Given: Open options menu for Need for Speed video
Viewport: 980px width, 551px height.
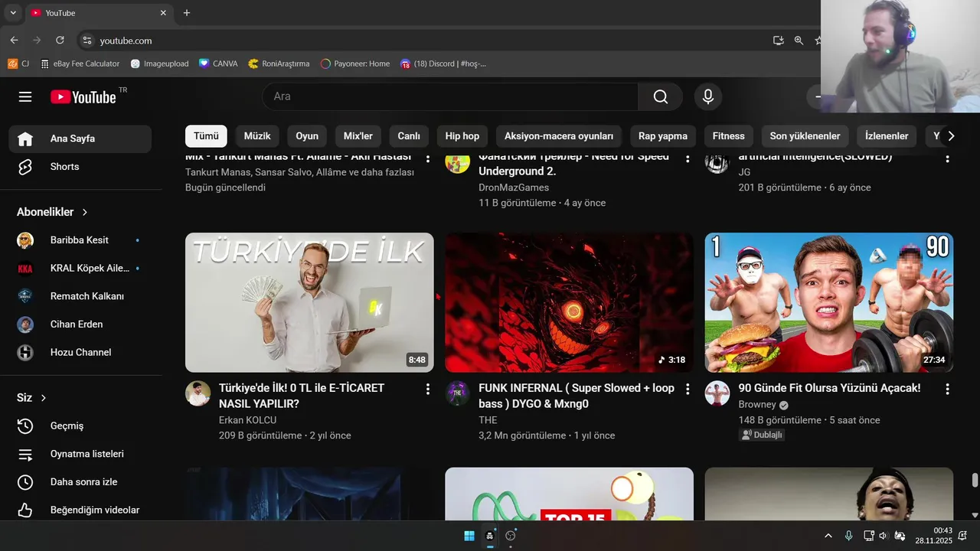Looking at the screenshot, I should coord(688,158).
